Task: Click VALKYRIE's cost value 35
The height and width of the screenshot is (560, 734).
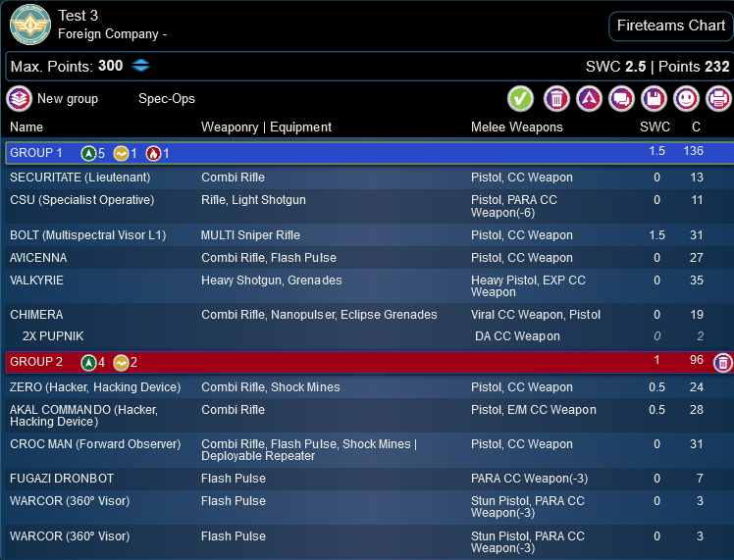Action: (x=697, y=280)
